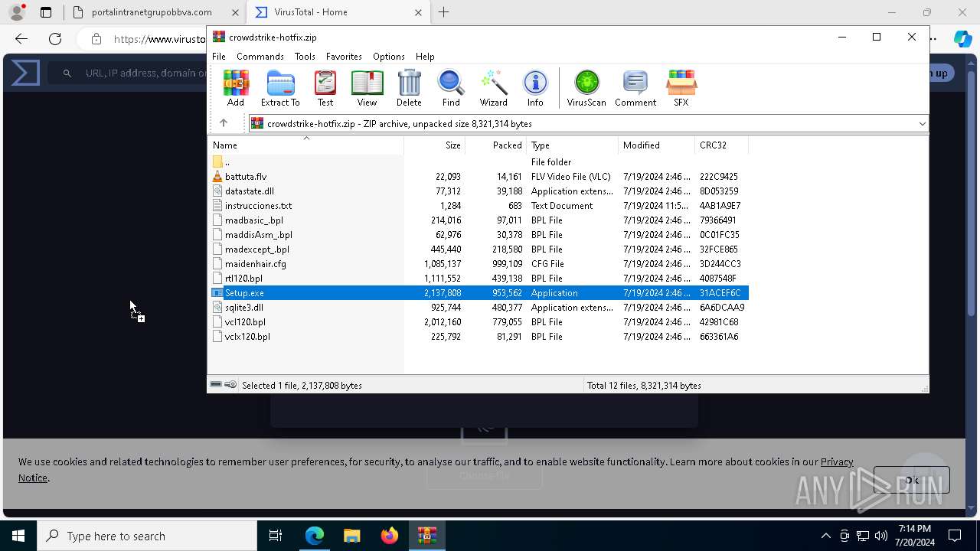
Task: Click the browser Refresh button
Action: [x=55, y=39]
